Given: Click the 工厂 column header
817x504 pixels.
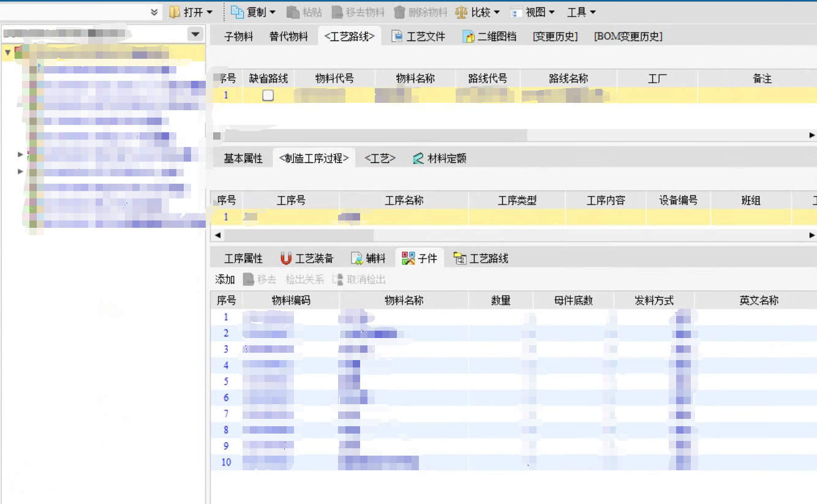Looking at the screenshot, I should [x=657, y=78].
